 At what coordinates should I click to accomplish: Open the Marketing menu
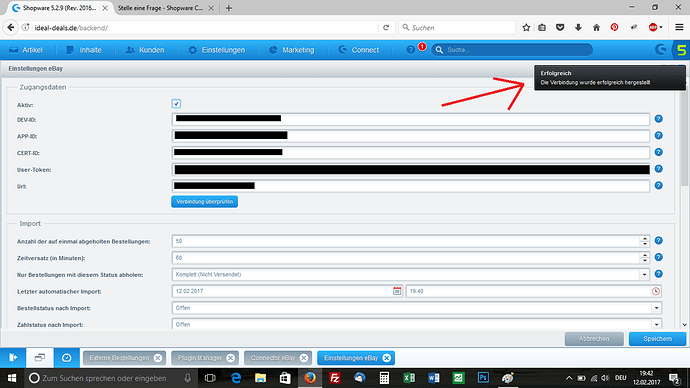pos(292,50)
